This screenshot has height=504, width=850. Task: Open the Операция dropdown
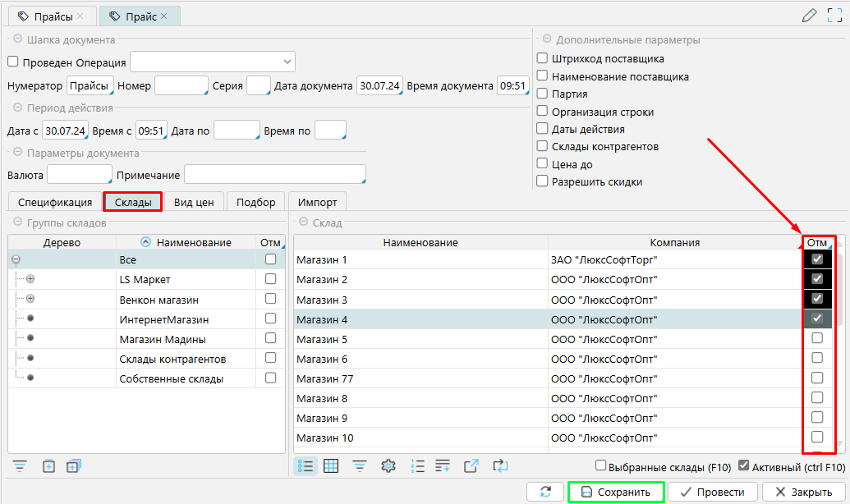pyautogui.click(x=287, y=62)
